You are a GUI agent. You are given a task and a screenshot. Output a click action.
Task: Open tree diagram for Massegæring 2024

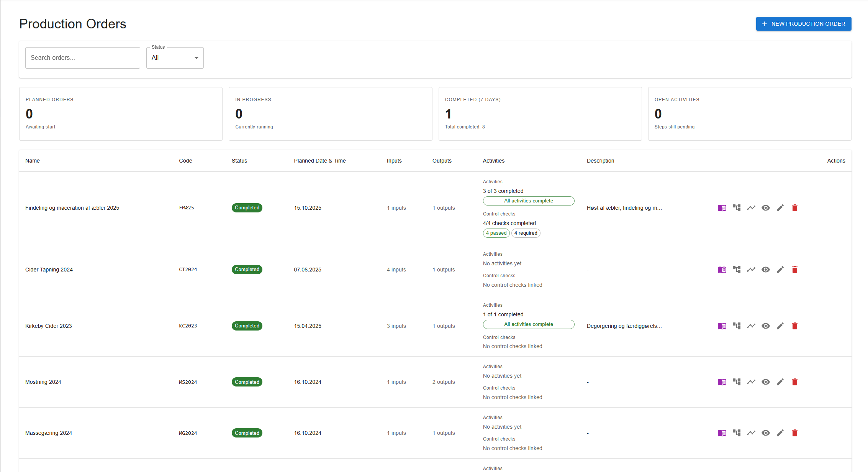click(x=736, y=433)
